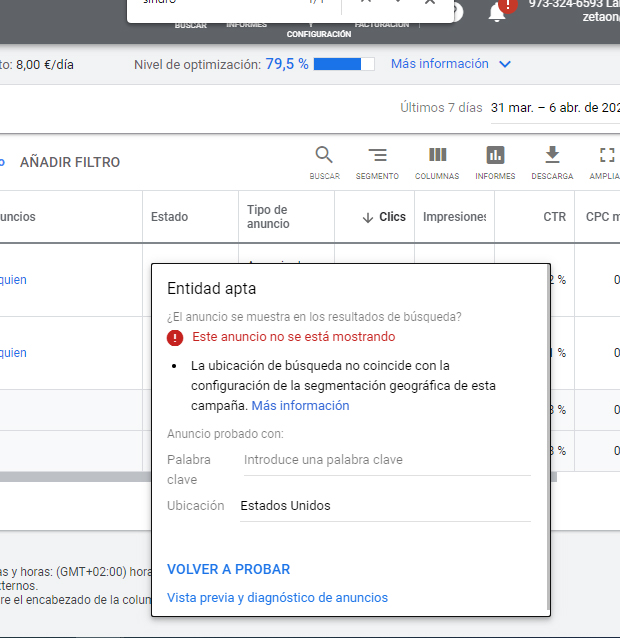Click the Informes chart icon

pyautogui.click(x=495, y=157)
